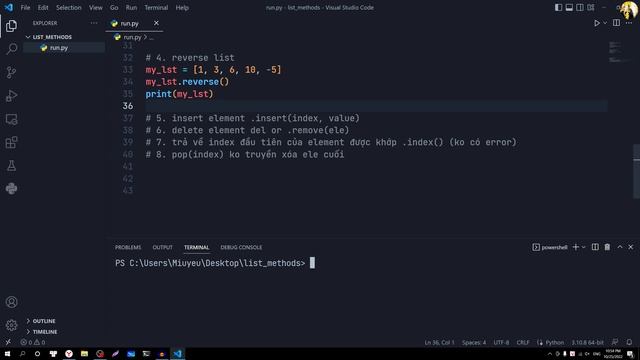Open the Source Control view
The height and width of the screenshot is (360, 640).
click(11, 72)
